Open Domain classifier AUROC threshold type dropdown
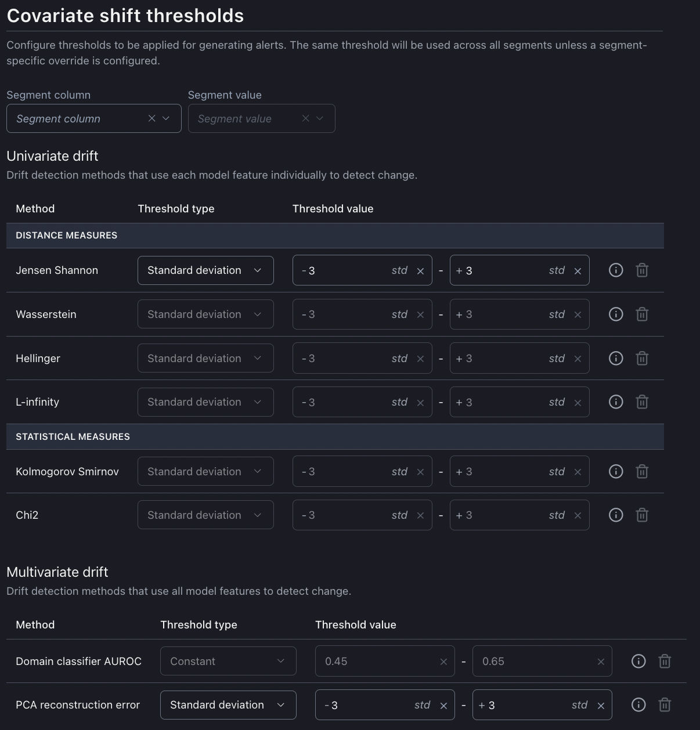The height and width of the screenshot is (730, 700). click(228, 662)
